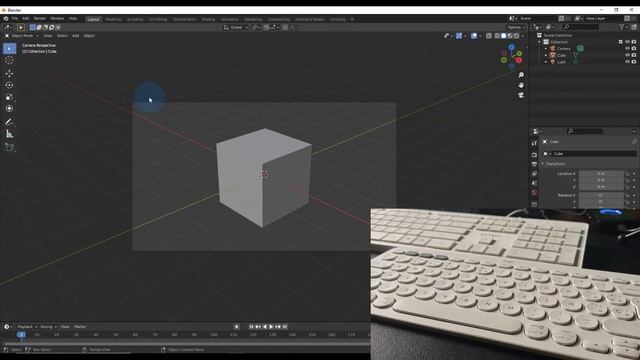Click the viewport pan hand icon
The width and height of the screenshot is (640, 360).
[x=521, y=85]
